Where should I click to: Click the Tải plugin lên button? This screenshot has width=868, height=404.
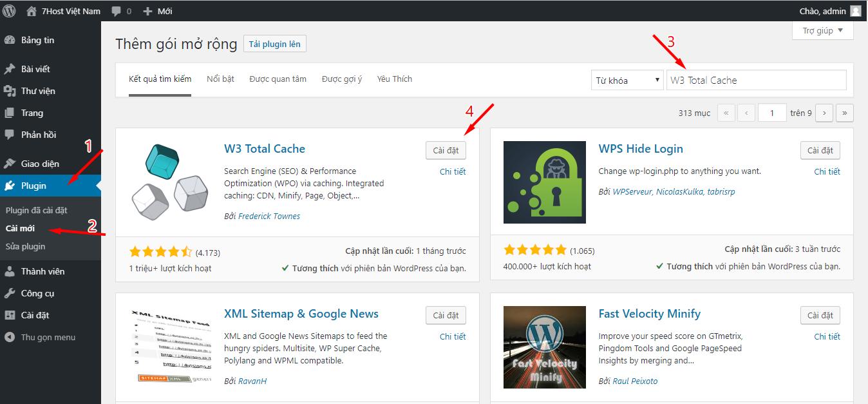pyautogui.click(x=275, y=44)
